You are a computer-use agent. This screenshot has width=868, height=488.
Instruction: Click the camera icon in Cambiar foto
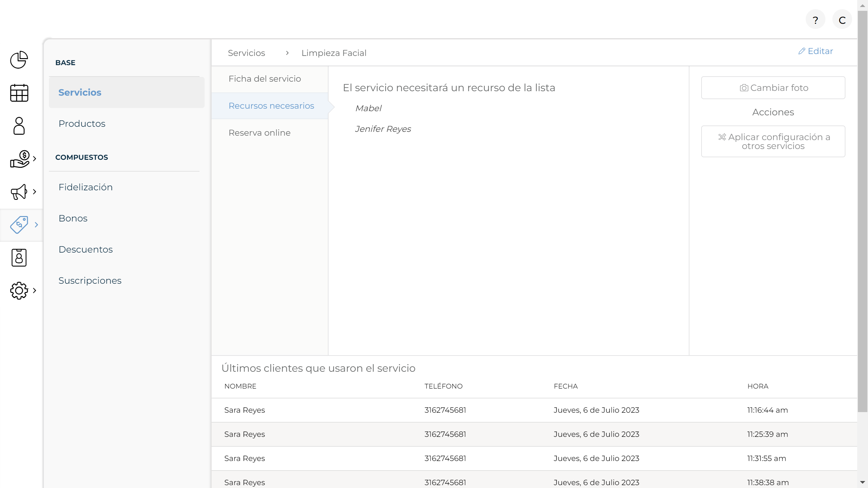click(x=744, y=88)
